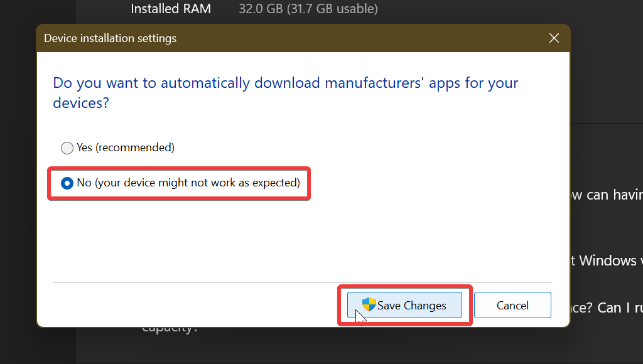Close the Device installation settings dialog
This screenshot has width=643, height=364.
coord(554,38)
